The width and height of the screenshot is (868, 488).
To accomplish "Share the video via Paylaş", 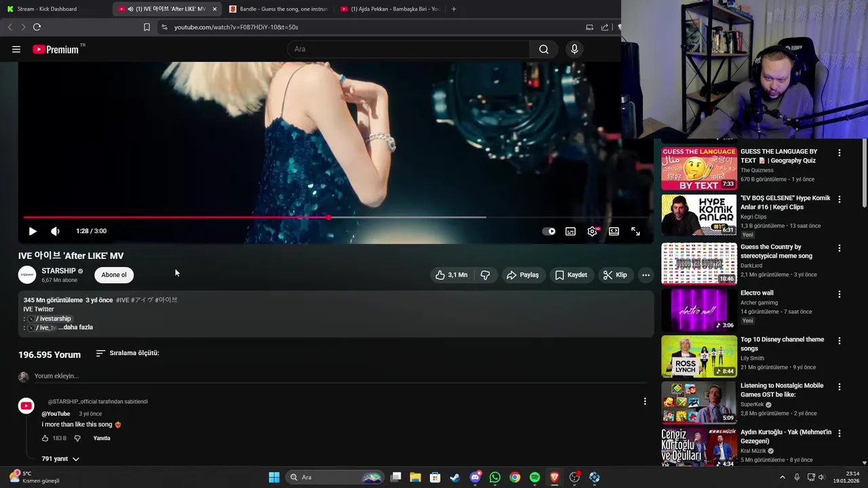I will click(523, 274).
